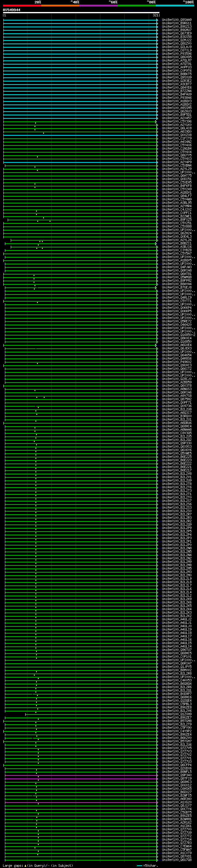Viewport: 197px width, 868px height.
Task: Select hit label UniRef100_B4FKF8
Action: pyautogui.click(x=176, y=186)
